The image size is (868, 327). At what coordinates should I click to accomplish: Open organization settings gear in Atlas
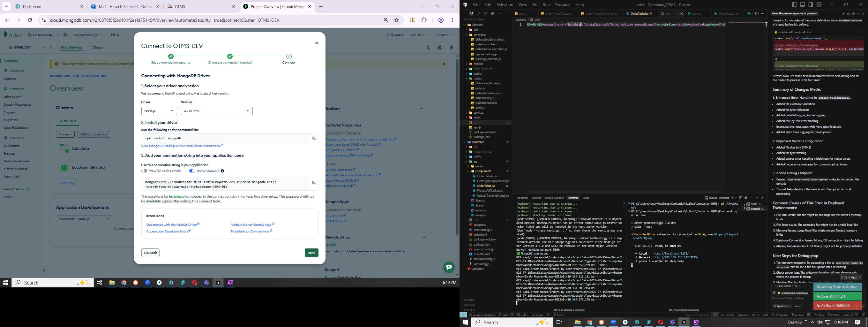[65, 35]
